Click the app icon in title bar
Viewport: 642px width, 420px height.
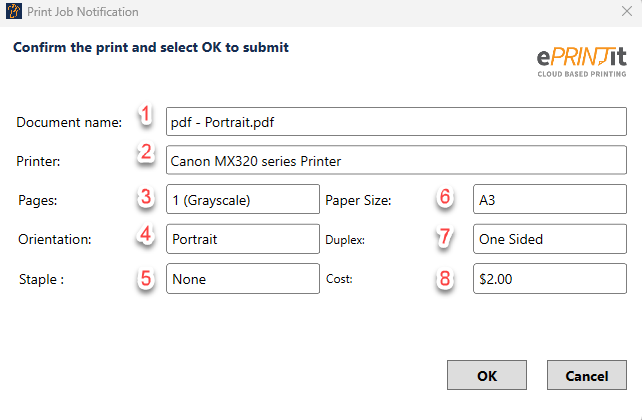click(x=13, y=12)
